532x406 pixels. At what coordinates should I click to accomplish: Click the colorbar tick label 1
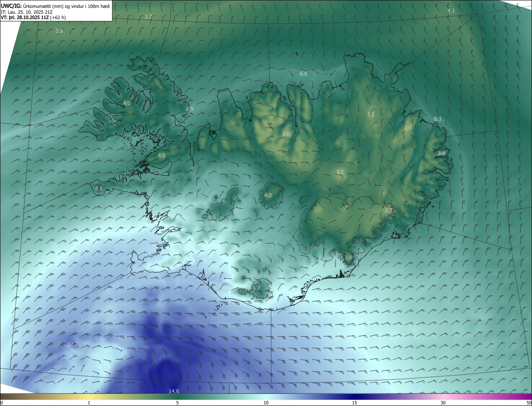[89, 403]
